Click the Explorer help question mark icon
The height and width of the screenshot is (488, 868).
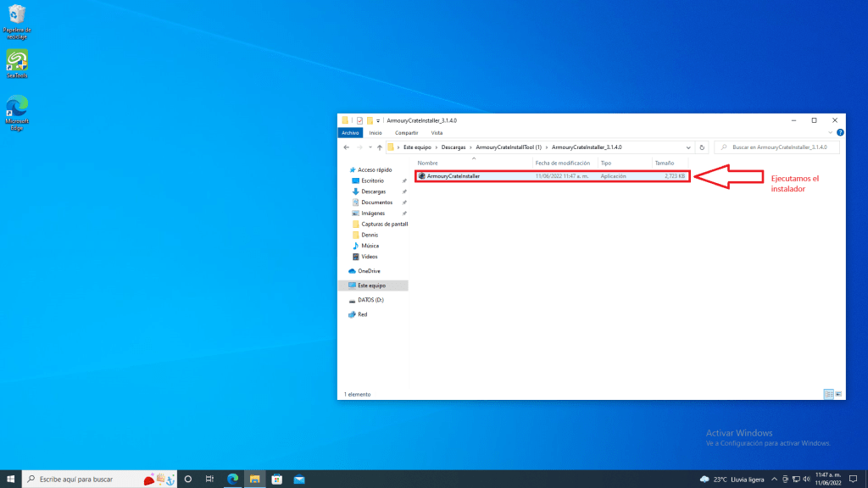[x=840, y=133]
